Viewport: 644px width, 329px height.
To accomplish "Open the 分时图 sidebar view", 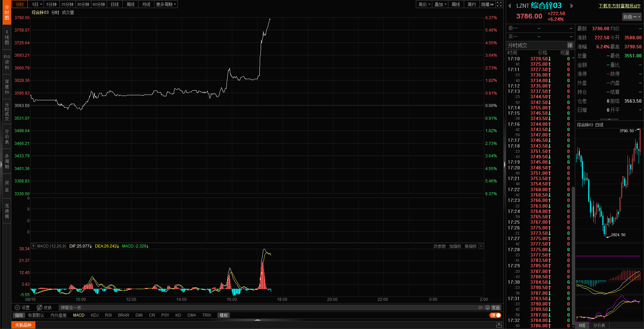I will pyautogui.click(x=7, y=12).
